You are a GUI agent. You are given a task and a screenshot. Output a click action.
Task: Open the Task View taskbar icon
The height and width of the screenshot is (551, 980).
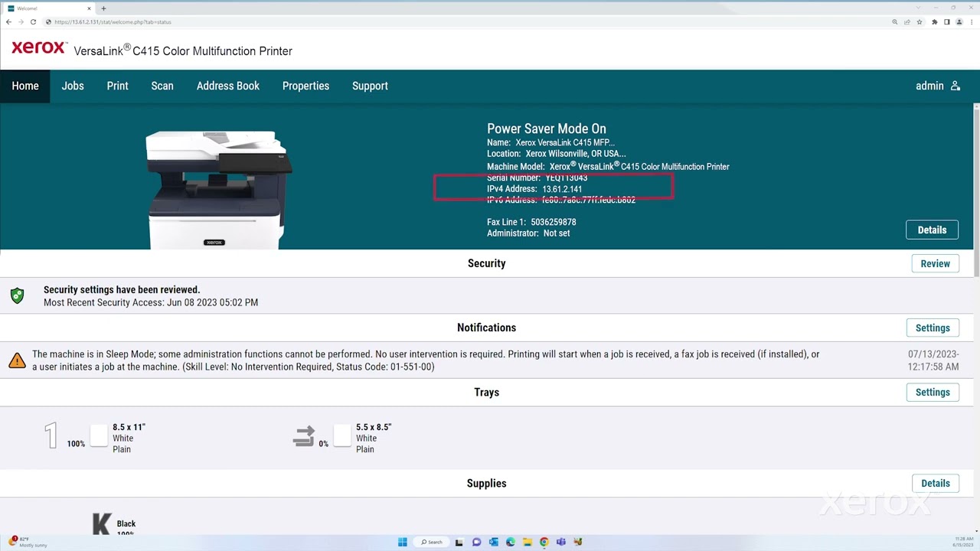click(459, 542)
